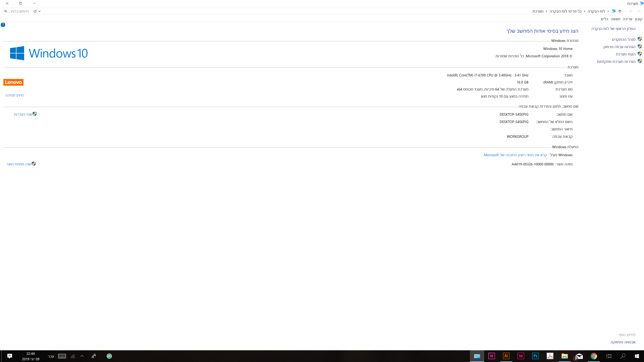This screenshot has height=362, width=644.
Task: Expand the address bar history dropdown
Action: pyautogui.click(x=40, y=11)
